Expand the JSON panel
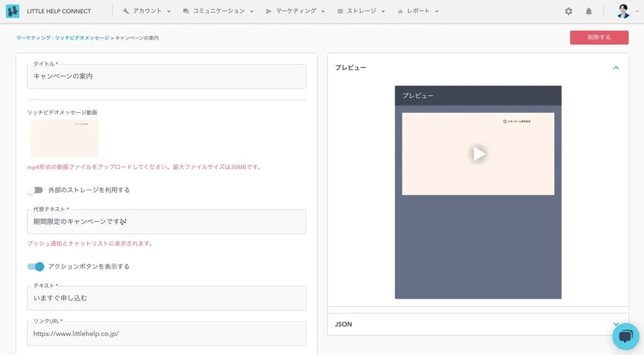The height and width of the screenshot is (355, 644). [x=616, y=324]
